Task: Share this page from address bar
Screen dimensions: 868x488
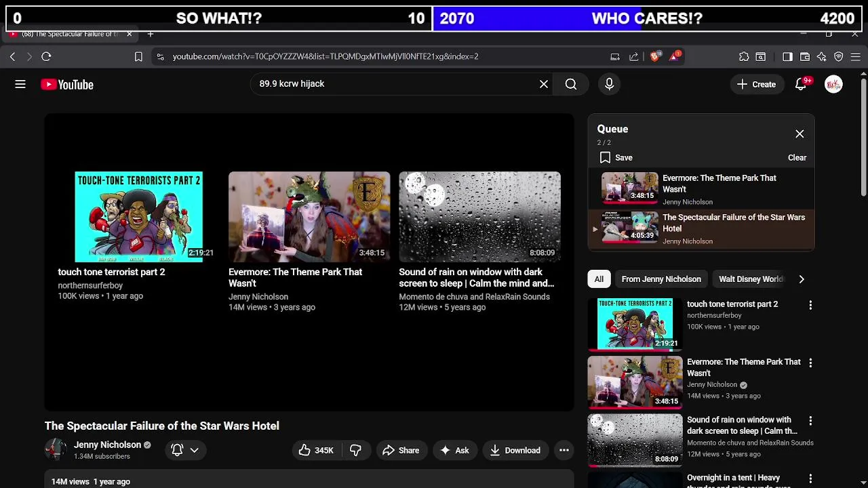Action: point(634,57)
